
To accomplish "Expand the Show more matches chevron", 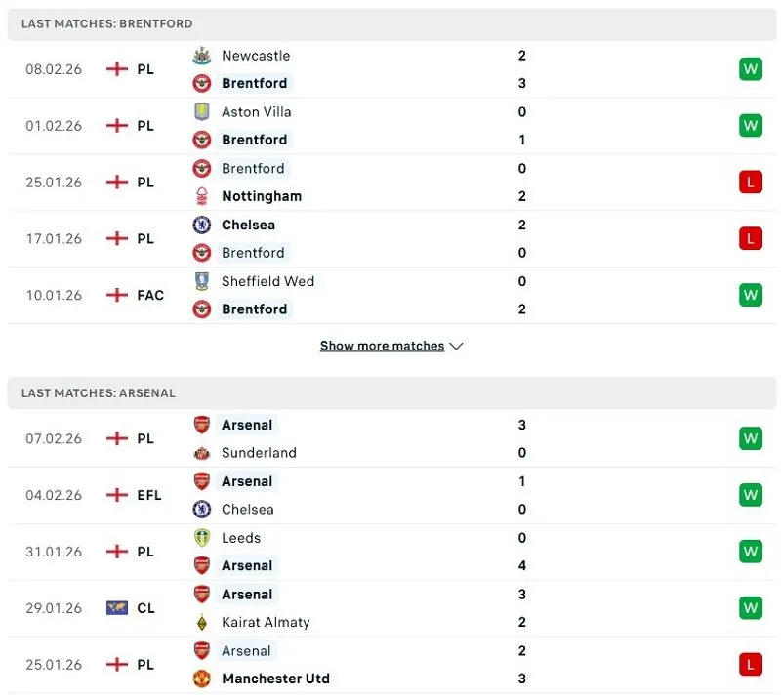I will 455,346.
